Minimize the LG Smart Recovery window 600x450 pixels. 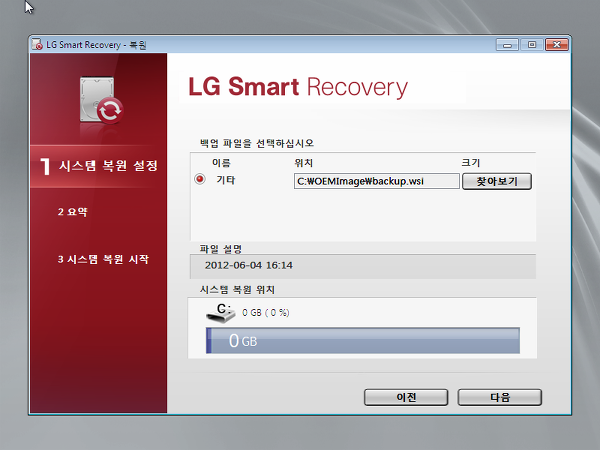507,45
